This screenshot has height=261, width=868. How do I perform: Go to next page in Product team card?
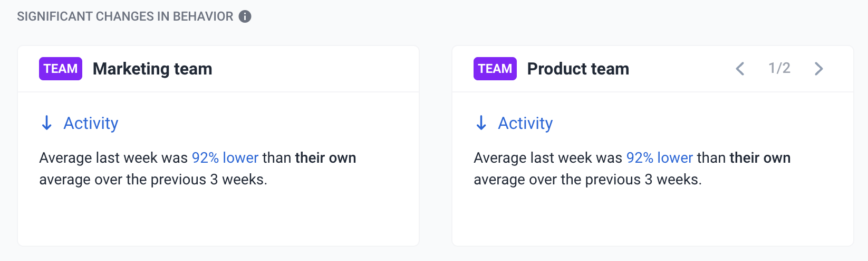[x=818, y=69]
